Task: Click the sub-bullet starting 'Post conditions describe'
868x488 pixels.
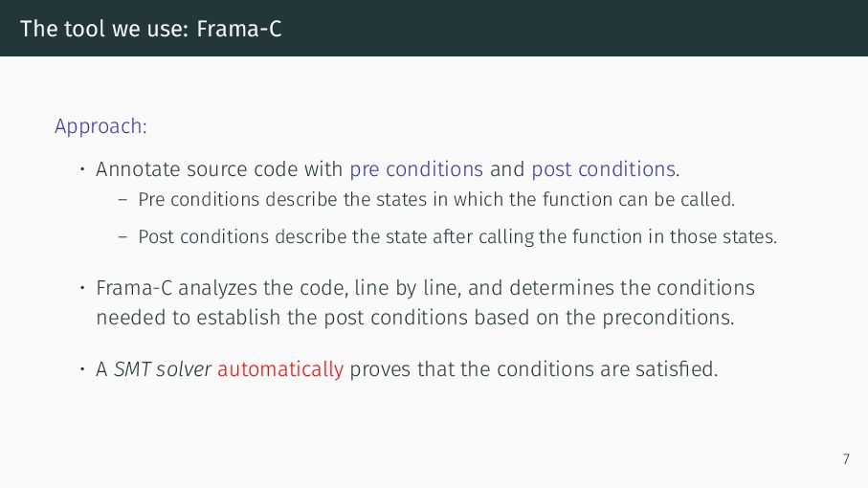Action: coord(457,237)
